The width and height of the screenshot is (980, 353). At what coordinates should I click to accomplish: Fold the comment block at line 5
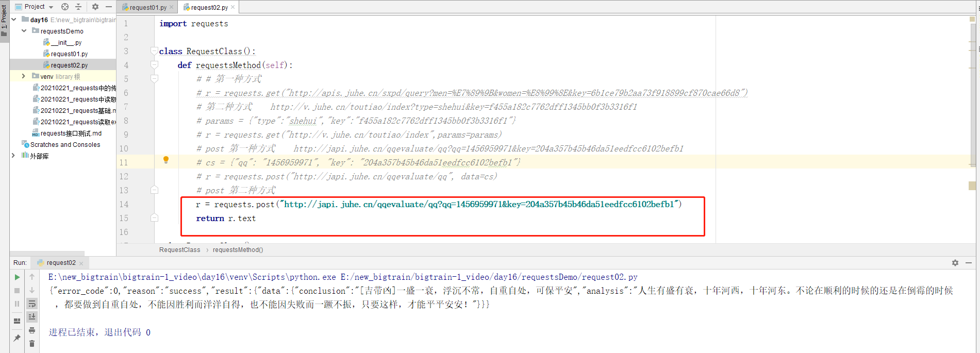[154, 78]
